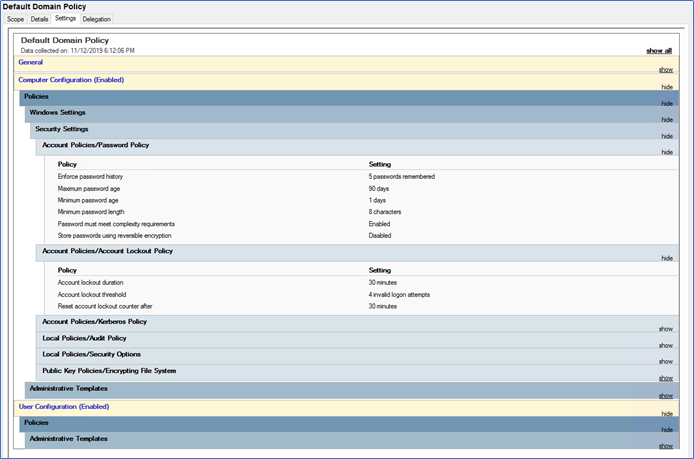Select the Settings tab
694x459 pixels.
[65, 19]
